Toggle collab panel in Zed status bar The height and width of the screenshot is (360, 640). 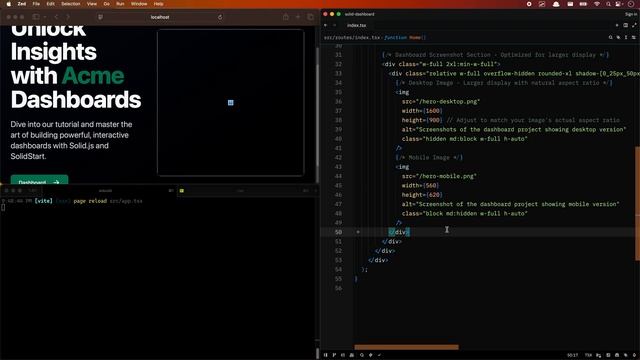352,355
